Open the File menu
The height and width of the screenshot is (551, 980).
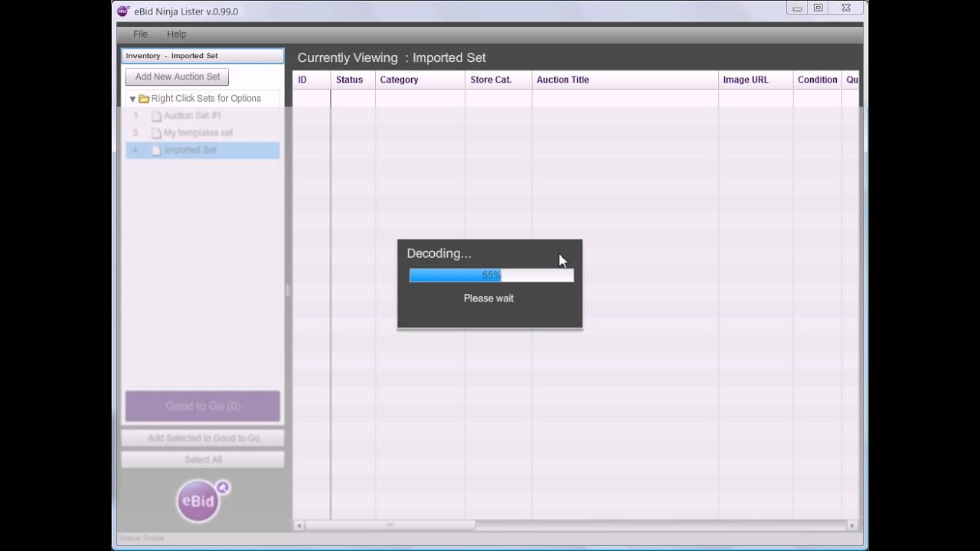tap(140, 34)
